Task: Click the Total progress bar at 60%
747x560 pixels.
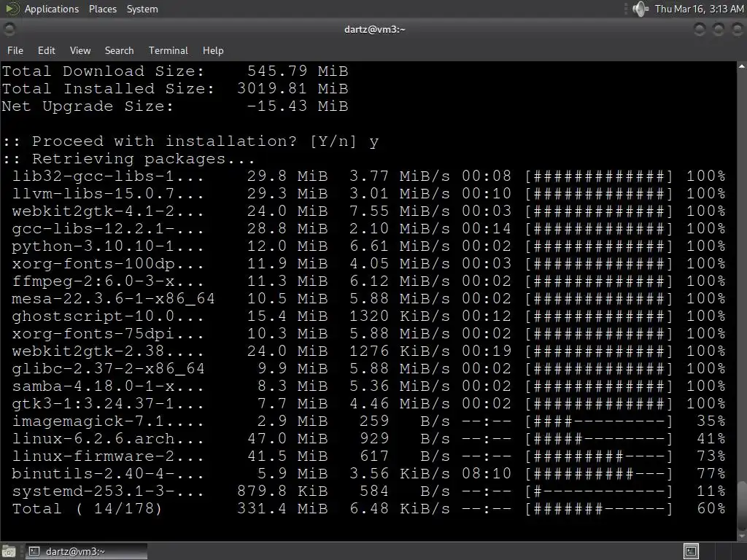Action: [x=599, y=509]
